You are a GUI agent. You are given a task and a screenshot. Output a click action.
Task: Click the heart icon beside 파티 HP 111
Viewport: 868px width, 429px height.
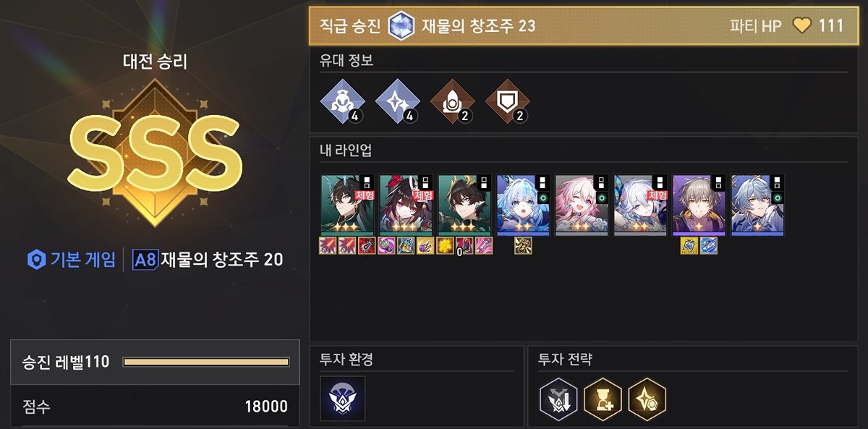pyautogui.click(x=802, y=26)
